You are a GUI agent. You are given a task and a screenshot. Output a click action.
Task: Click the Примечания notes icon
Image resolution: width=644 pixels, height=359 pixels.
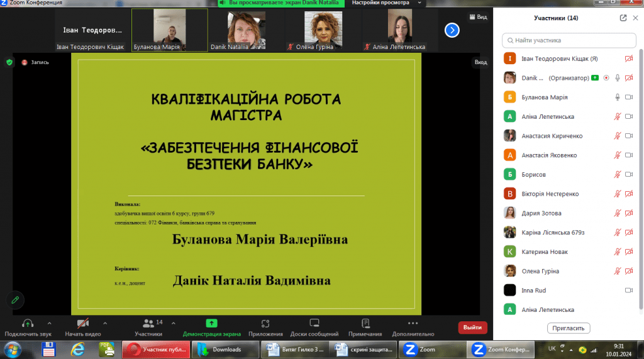click(x=365, y=323)
